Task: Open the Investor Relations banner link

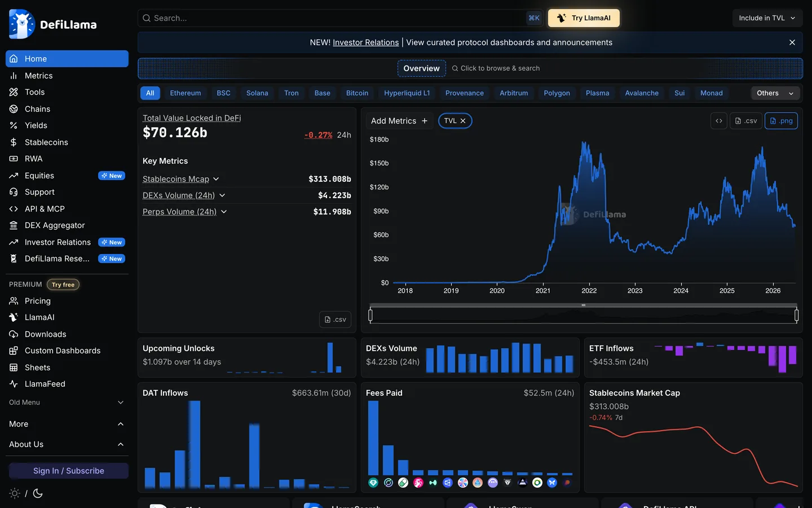Action: click(366, 42)
